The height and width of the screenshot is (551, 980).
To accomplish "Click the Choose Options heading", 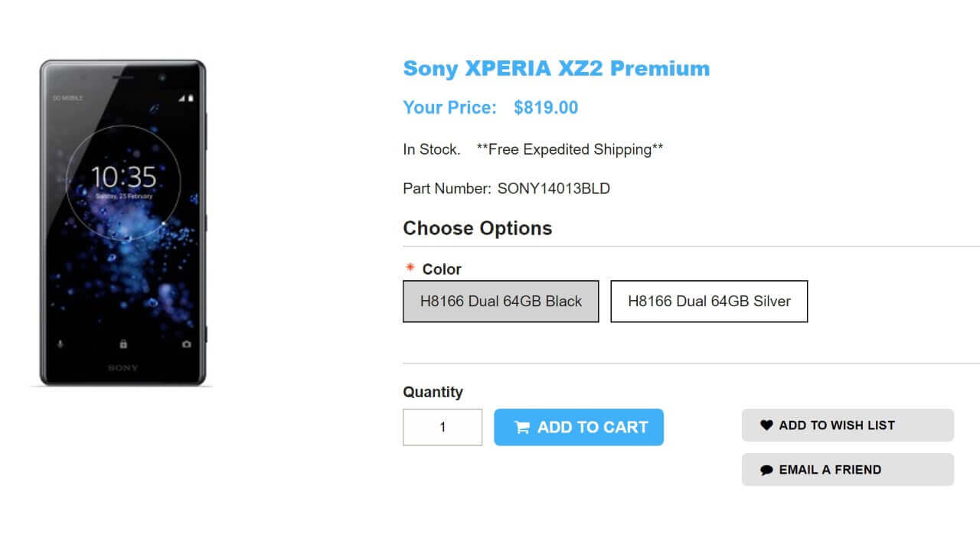I will pyautogui.click(x=477, y=228).
